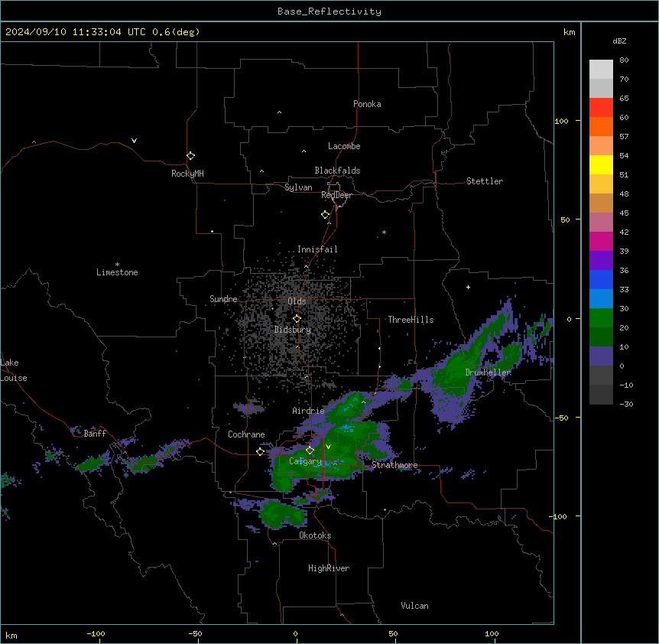Click the Airdrie city label
This screenshot has width=659, height=644.
point(308,411)
